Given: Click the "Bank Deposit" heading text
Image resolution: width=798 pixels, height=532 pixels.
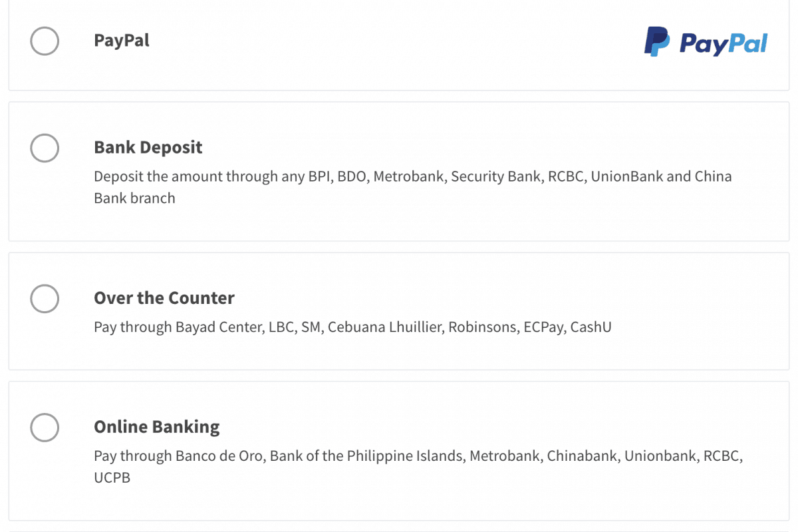Looking at the screenshot, I should 148,147.
